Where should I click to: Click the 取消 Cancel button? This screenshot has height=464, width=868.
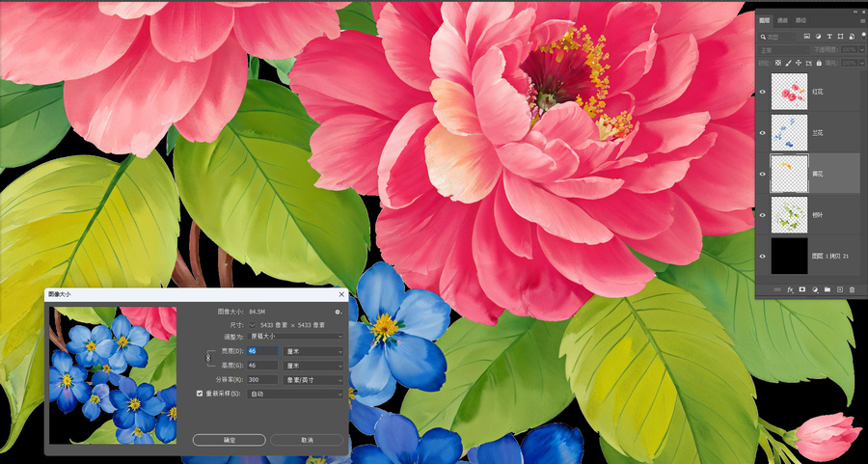tap(307, 440)
